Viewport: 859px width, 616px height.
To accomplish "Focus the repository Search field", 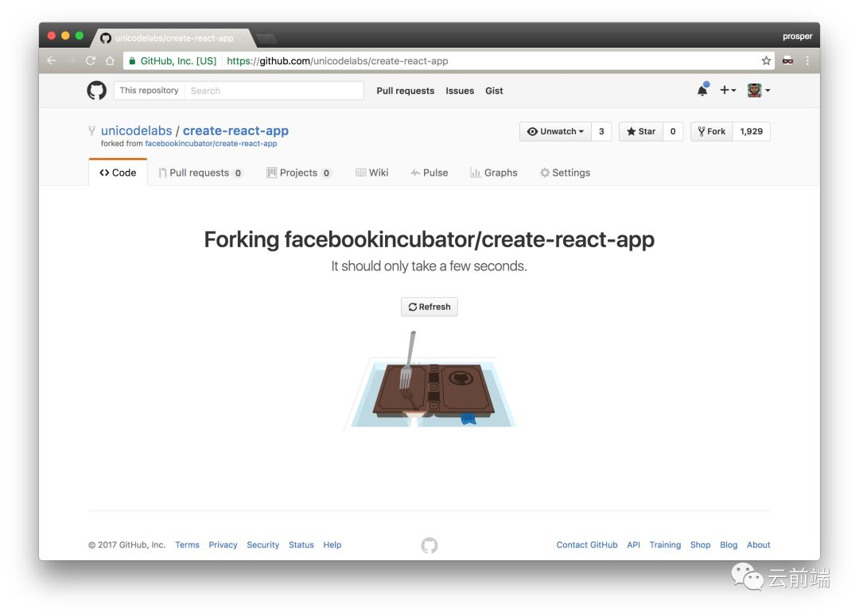I will point(274,91).
